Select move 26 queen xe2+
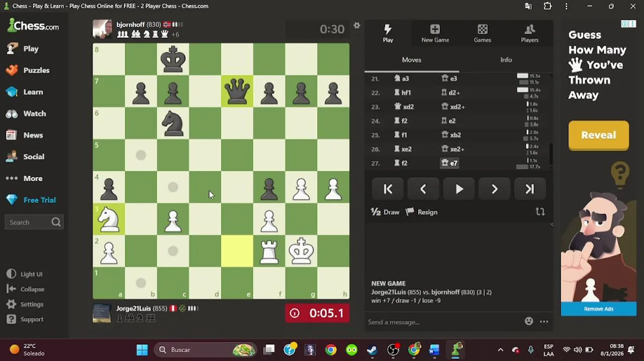 (453, 149)
